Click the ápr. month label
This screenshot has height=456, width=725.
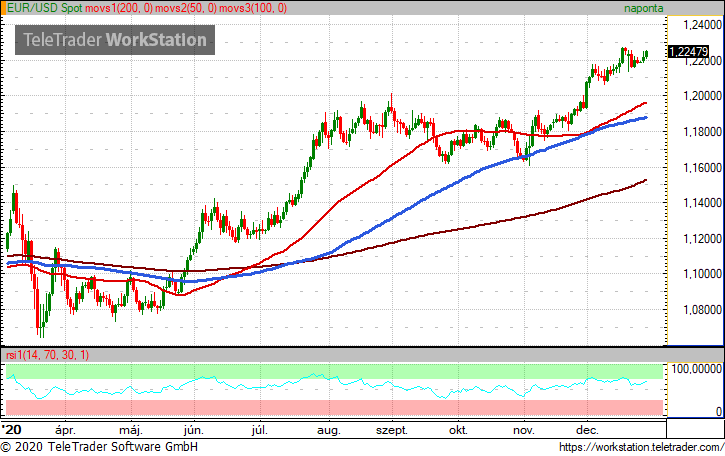(x=65, y=431)
